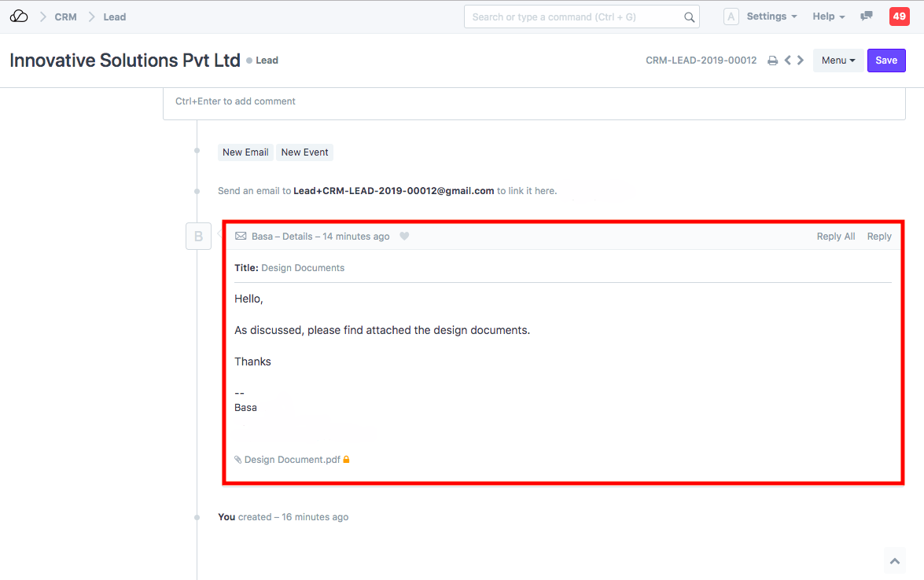Click the add comment text box

tap(533, 102)
